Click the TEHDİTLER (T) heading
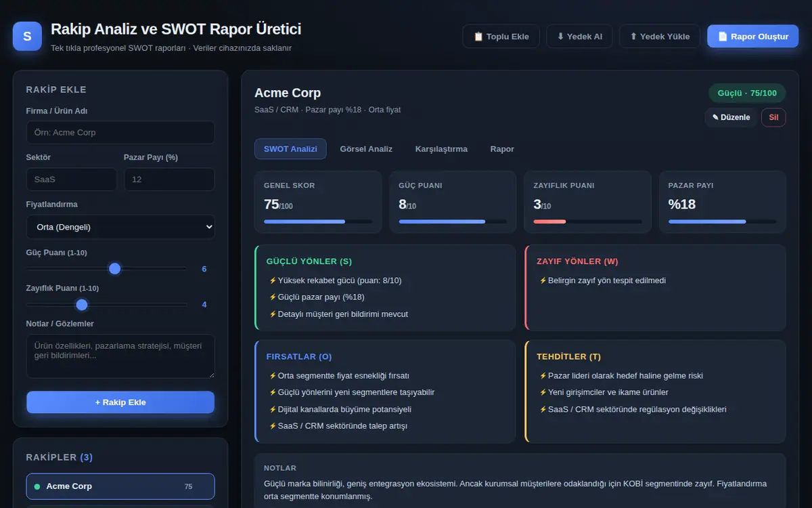This screenshot has width=812, height=508. [568, 357]
